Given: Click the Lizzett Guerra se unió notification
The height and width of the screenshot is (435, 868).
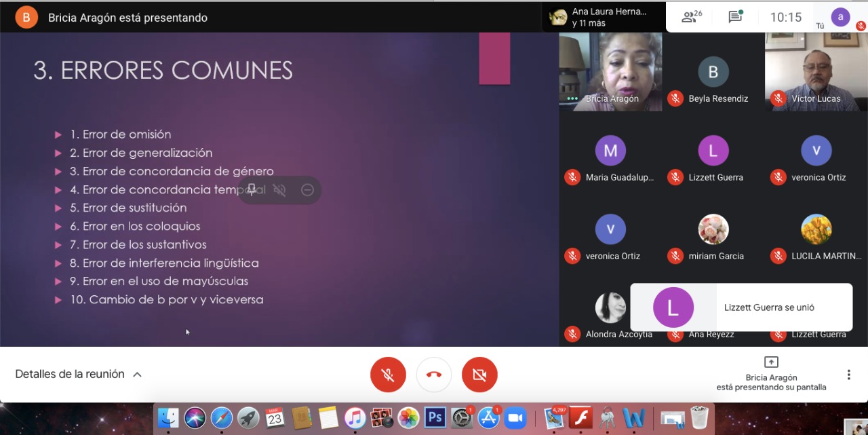Looking at the screenshot, I should [741, 307].
